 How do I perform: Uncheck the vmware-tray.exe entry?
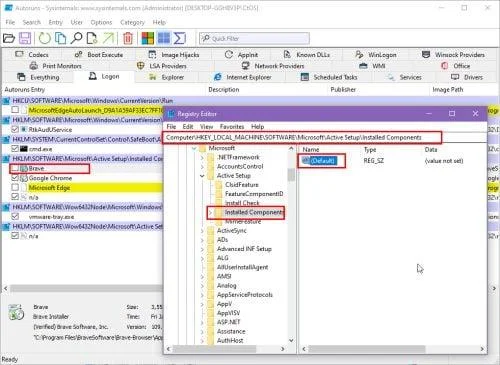click(x=15, y=217)
